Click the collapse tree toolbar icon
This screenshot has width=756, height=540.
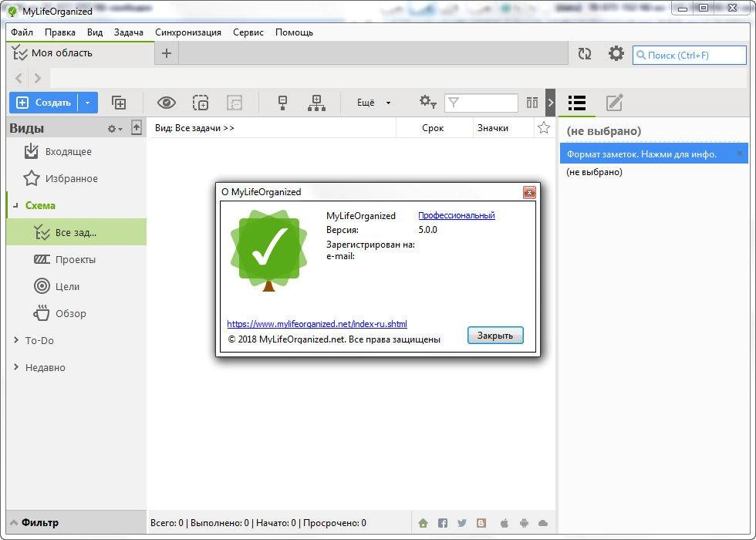click(283, 103)
